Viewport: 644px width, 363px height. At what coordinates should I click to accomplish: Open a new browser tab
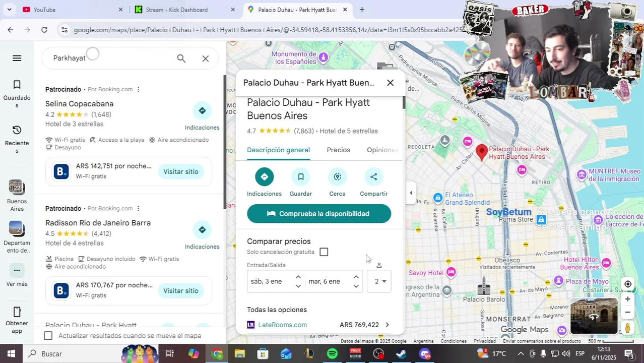362,10
